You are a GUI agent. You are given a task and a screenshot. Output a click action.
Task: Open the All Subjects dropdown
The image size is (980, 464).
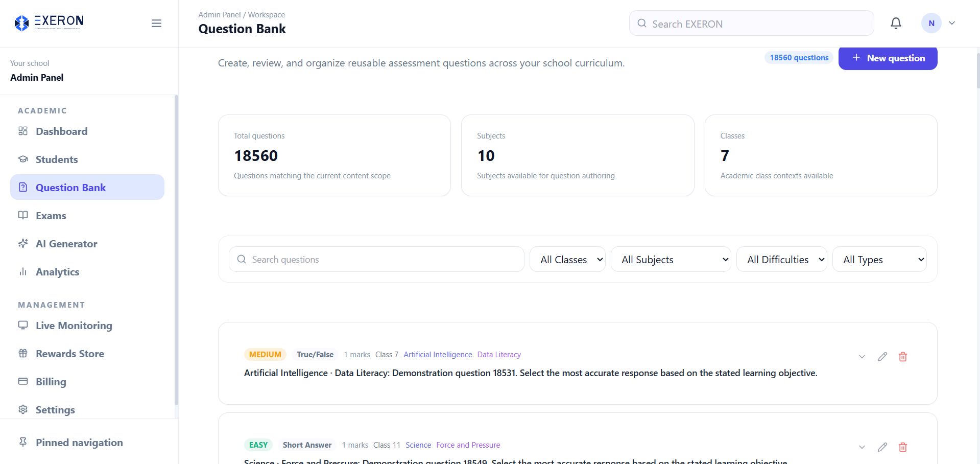[x=671, y=260]
